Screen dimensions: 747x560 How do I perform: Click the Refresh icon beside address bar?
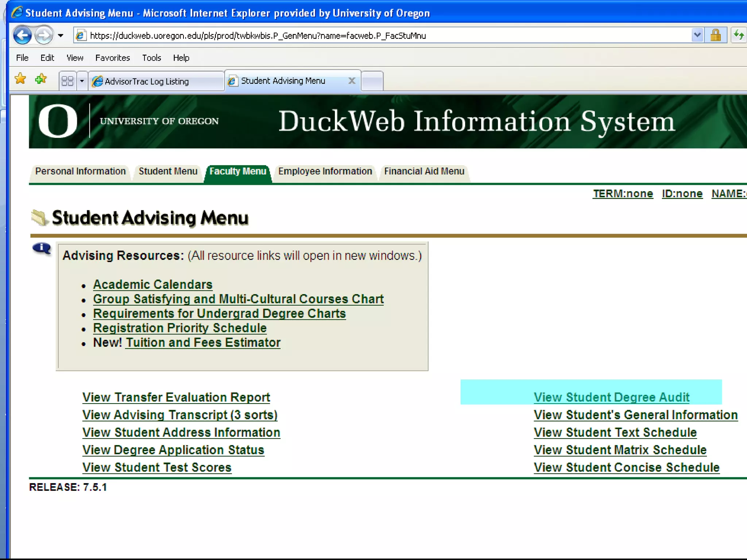739,35
